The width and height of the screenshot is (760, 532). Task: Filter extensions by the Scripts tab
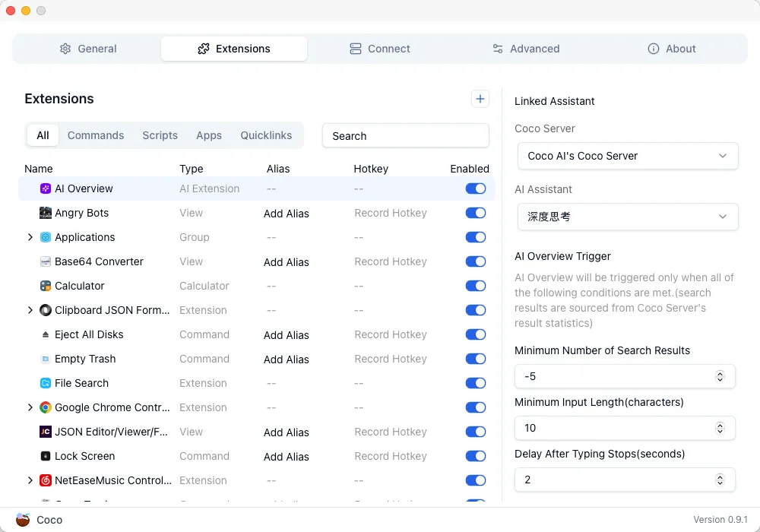pyautogui.click(x=160, y=135)
